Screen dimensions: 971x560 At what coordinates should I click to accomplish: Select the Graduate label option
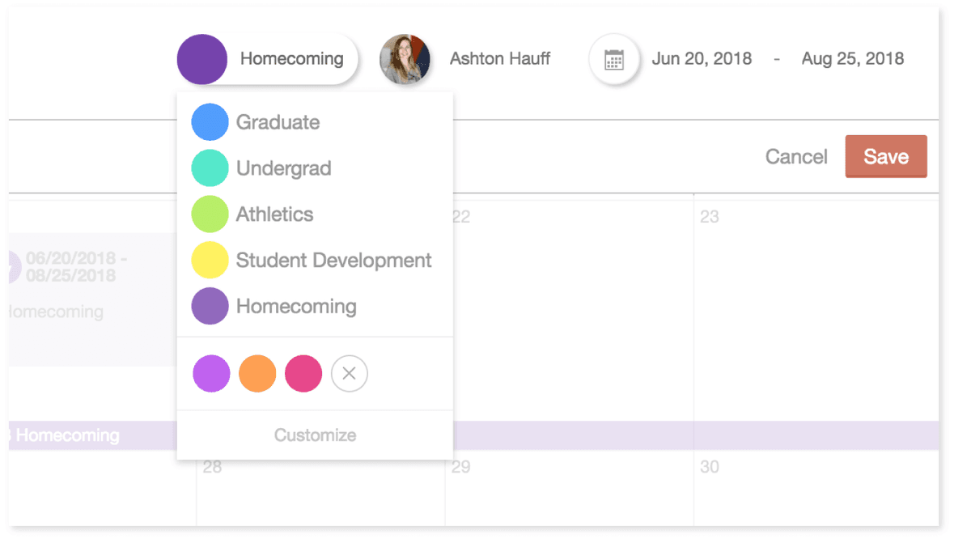click(x=278, y=121)
